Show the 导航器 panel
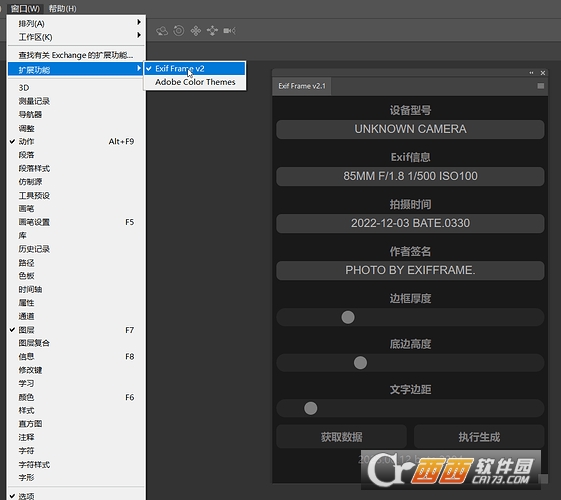Viewport: 561px width, 500px height. pos(76,114)
